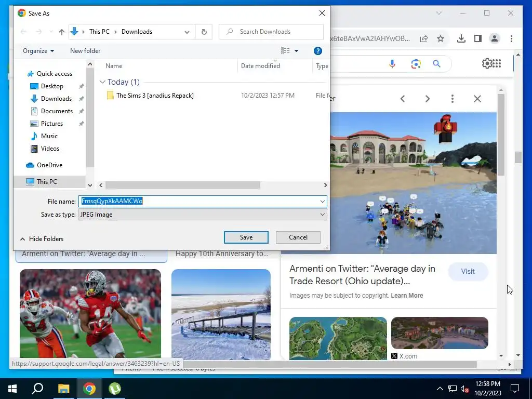Image resolution: width=532 pixels, height=399 pixels.
Task: Click Search Downloads box
Action: pos(271,32)
